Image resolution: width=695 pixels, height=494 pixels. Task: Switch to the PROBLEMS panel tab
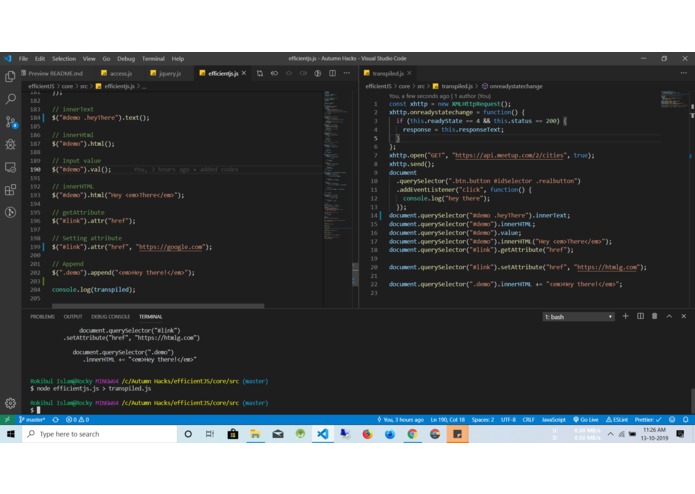pyautogui.click(x=42, y=317)
